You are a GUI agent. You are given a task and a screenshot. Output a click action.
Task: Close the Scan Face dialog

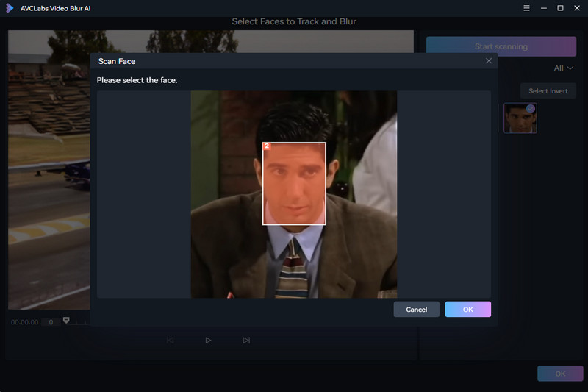pos(488,61)
